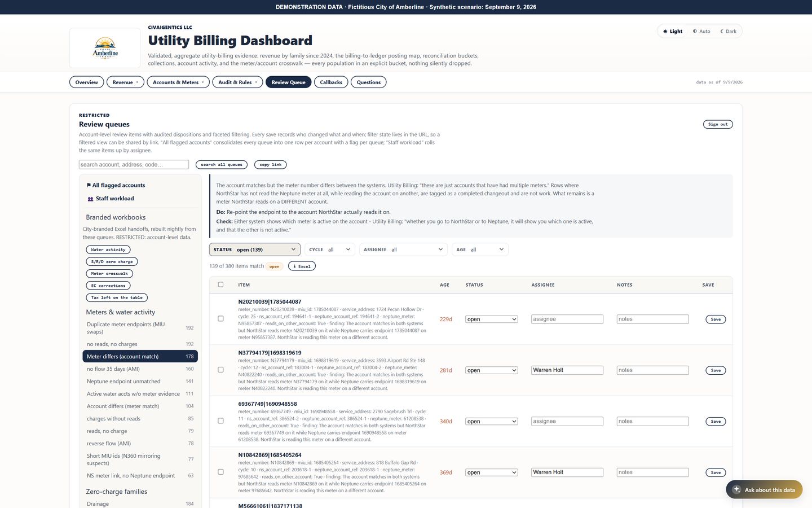Image resolution: width=812 pixels, height=508 pixels.
Task: Go to the Questions tab
Action: click(368, 82)
